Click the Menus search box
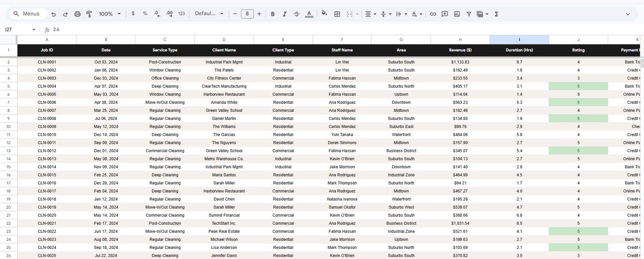 tap(28, 14)
